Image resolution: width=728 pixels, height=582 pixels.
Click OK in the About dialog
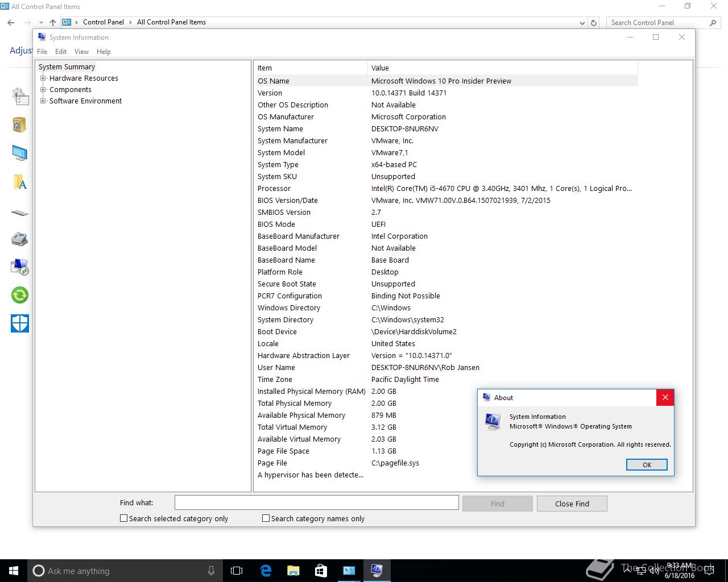[647, 465]
